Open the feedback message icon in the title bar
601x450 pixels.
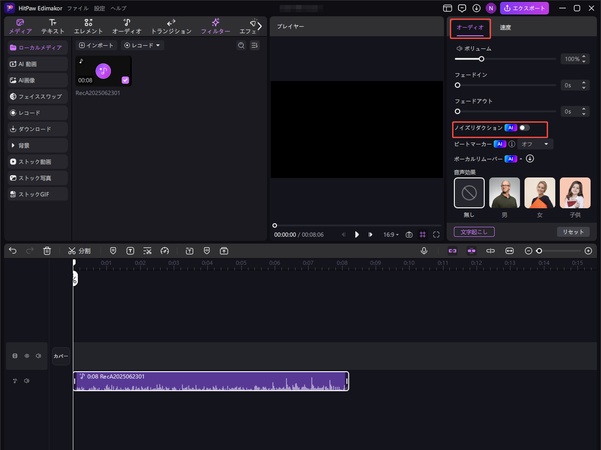click(462, 8)
